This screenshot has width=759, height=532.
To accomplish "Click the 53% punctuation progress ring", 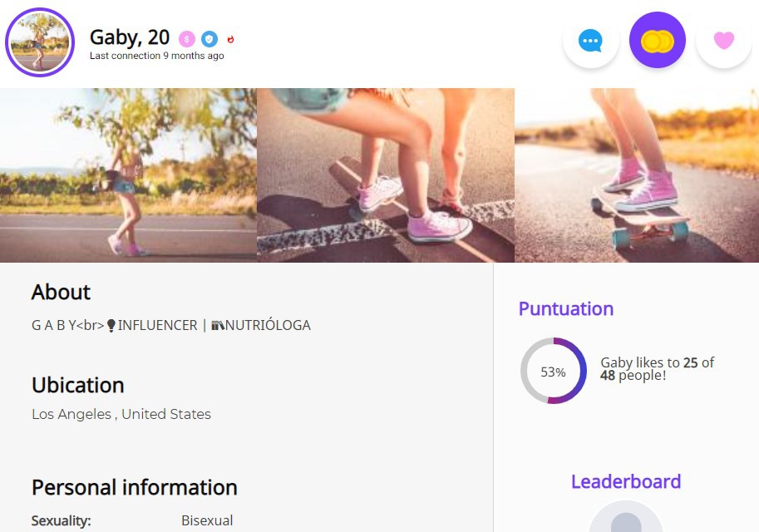I will click(x=554, y=372).
